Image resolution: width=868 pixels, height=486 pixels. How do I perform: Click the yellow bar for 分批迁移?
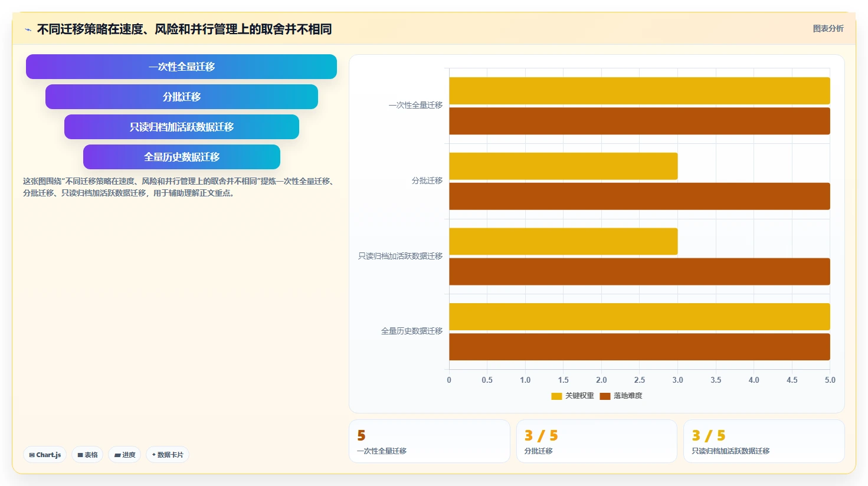[x=564, y=166]
